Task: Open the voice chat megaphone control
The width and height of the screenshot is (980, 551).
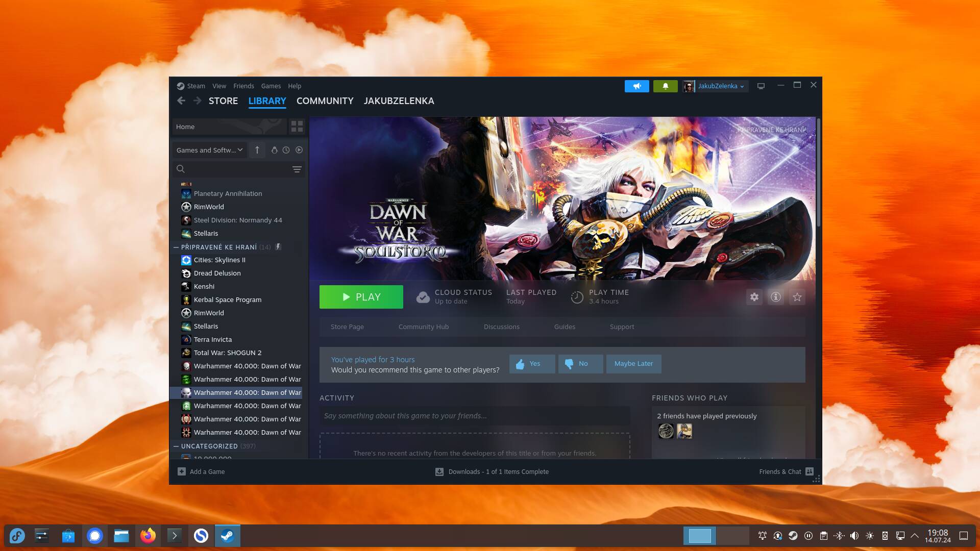Action: 636,86
